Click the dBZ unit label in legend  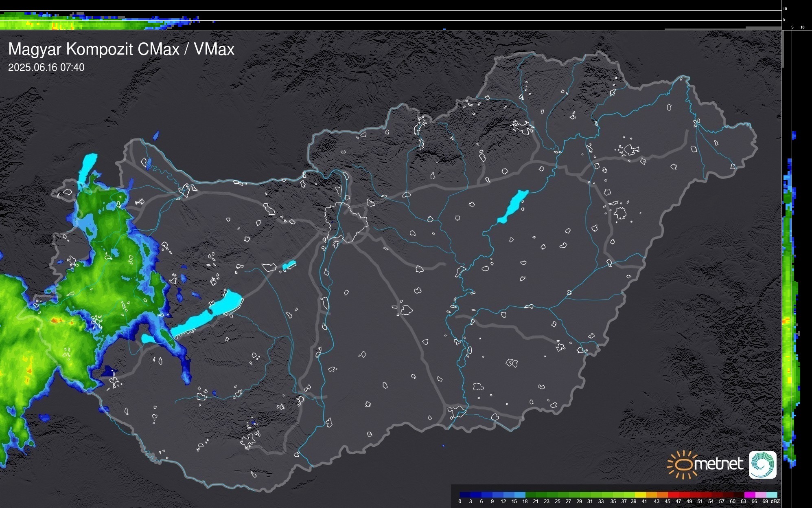(x=775, y=501)
